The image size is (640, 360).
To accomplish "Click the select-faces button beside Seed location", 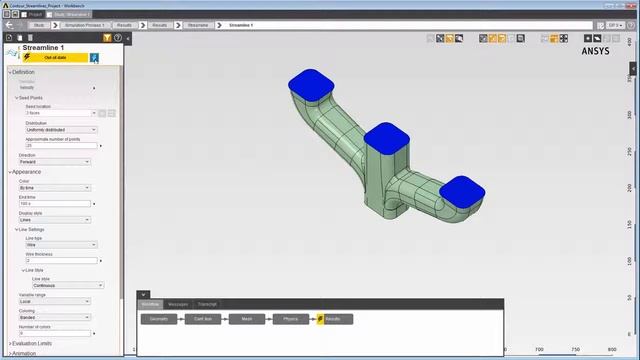I will pyautogui.click(x=102, y=113).
